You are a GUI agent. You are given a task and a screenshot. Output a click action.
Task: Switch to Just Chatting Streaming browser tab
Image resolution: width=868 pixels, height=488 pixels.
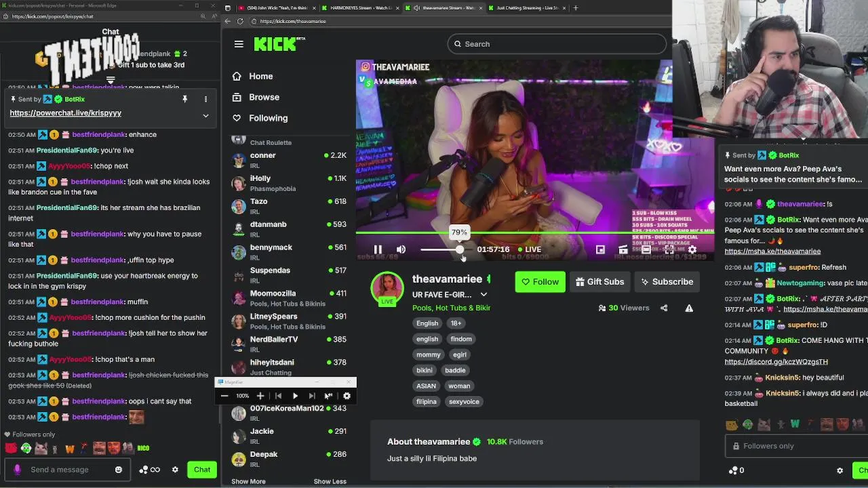pyautogui.click(x=527, y=8)
